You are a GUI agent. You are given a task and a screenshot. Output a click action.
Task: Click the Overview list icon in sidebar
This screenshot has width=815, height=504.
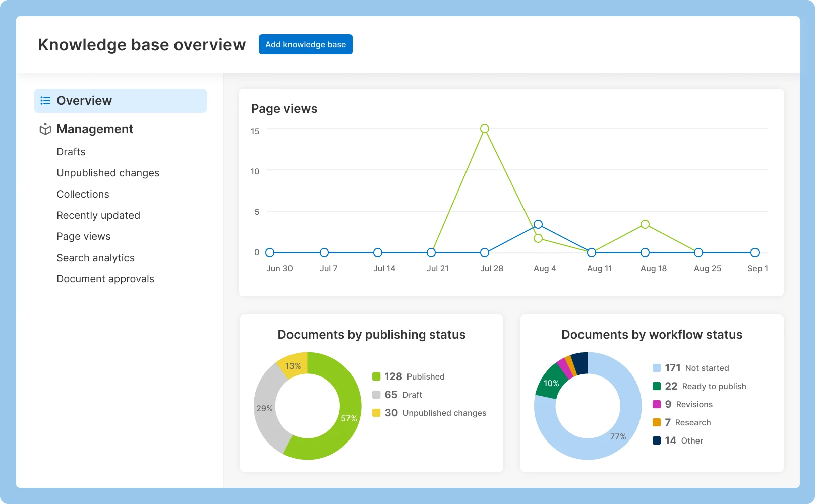pos(45,100)
